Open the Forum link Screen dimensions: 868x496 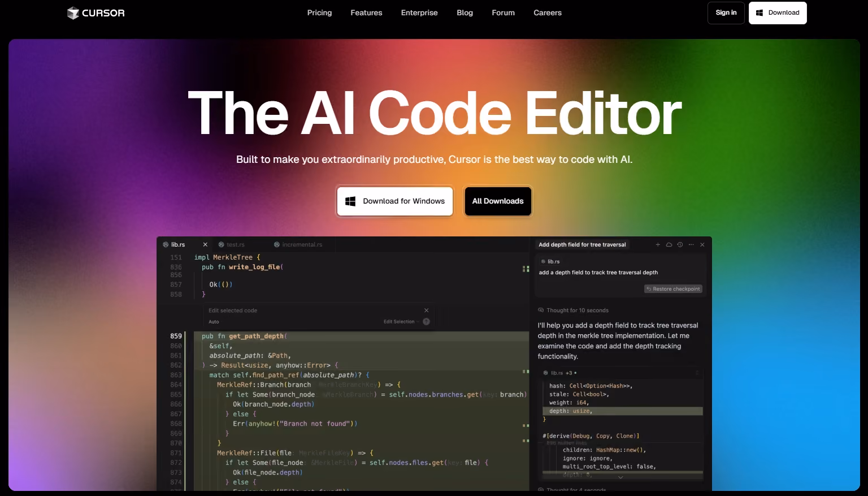coord(503,13)
